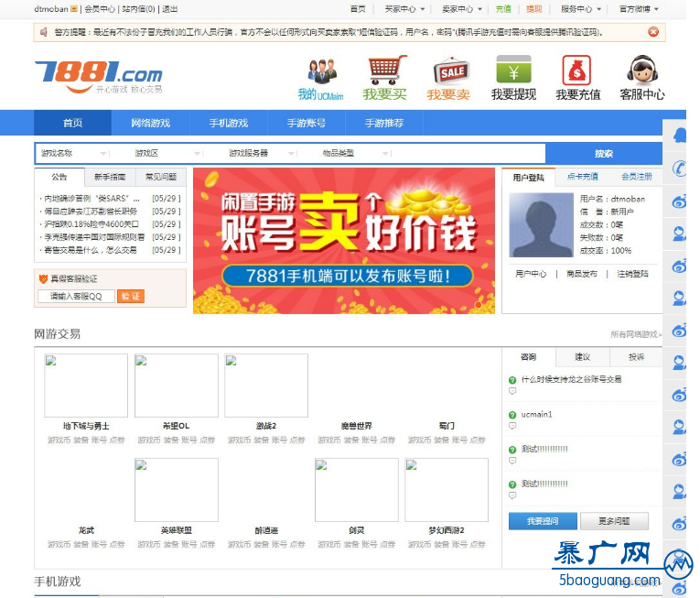Click the 7881.com site logo

[98, 77]
